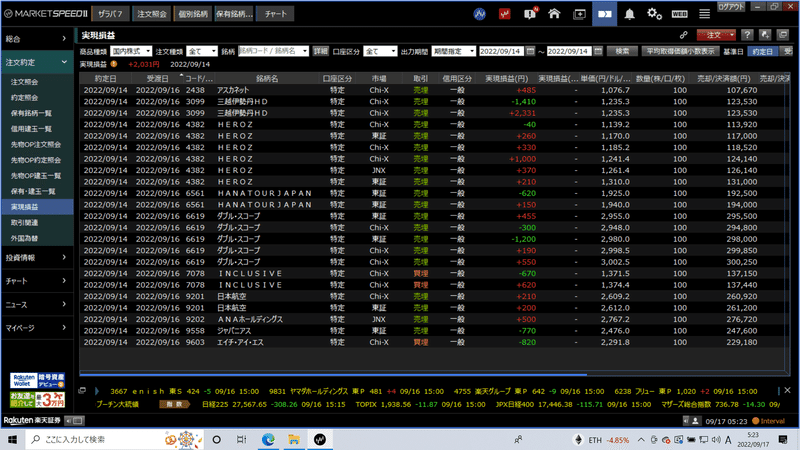Image resolution: width=800 pixels, height=450 pixels.
Task: Open File Explorer from taskbar
Action: coord(294,439)
